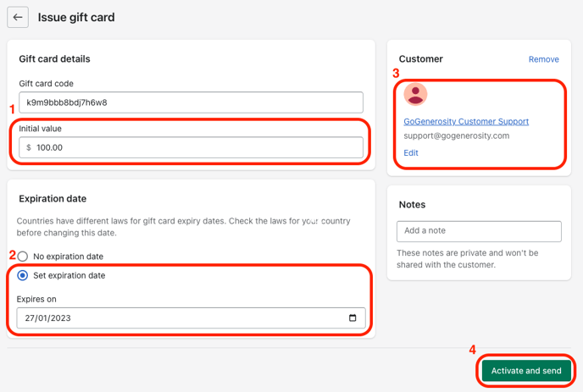Click the Expiration date section heading

(x=53, y=199)
